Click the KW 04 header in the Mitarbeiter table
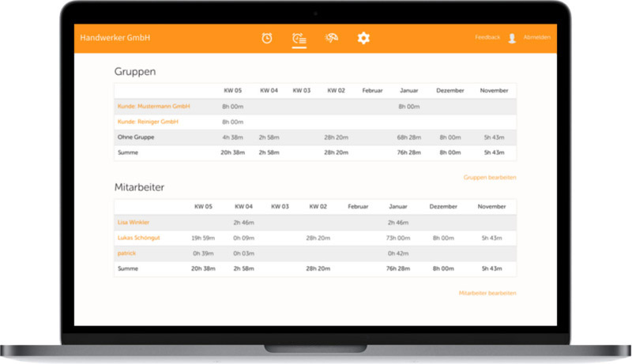The width and height of the screenshot is (632, 364). tap(243, 206)
